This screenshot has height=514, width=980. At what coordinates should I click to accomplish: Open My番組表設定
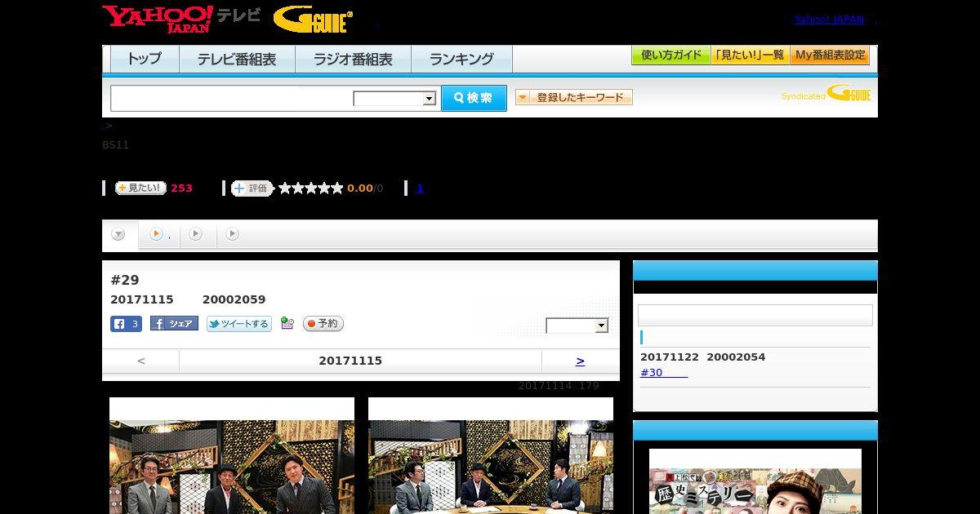coord(830,55)
